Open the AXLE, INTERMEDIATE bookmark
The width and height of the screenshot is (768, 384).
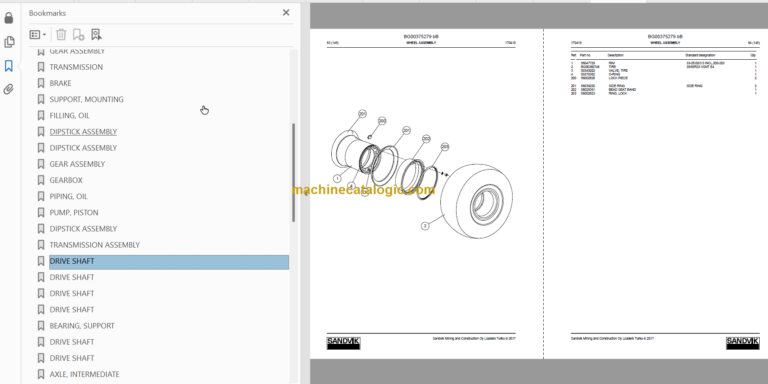tap(84, 374)
